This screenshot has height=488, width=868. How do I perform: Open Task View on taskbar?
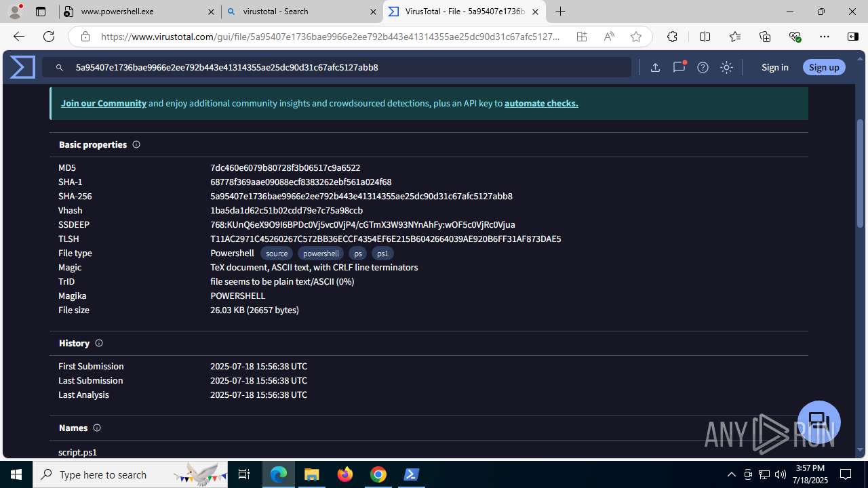click(x=244, y=474)
